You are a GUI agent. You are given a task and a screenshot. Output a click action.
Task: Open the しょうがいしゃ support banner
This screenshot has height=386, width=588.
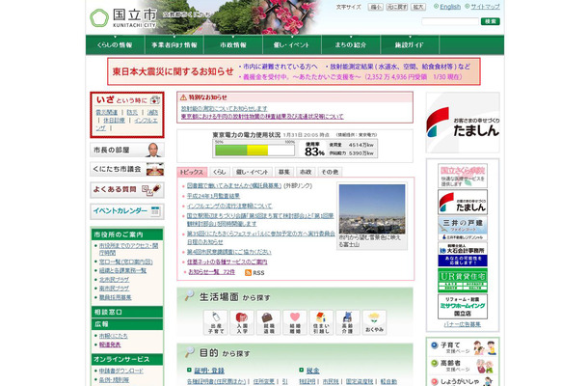point(463,381)
